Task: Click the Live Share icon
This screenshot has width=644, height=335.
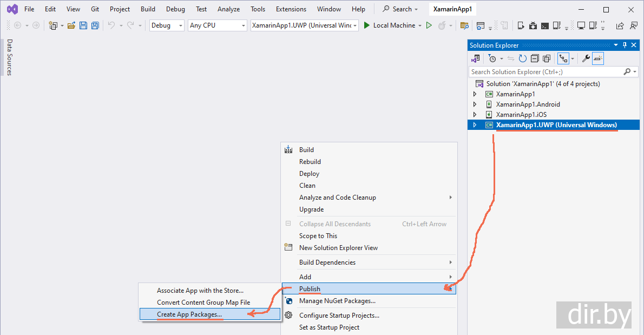Action: point(620,25)
